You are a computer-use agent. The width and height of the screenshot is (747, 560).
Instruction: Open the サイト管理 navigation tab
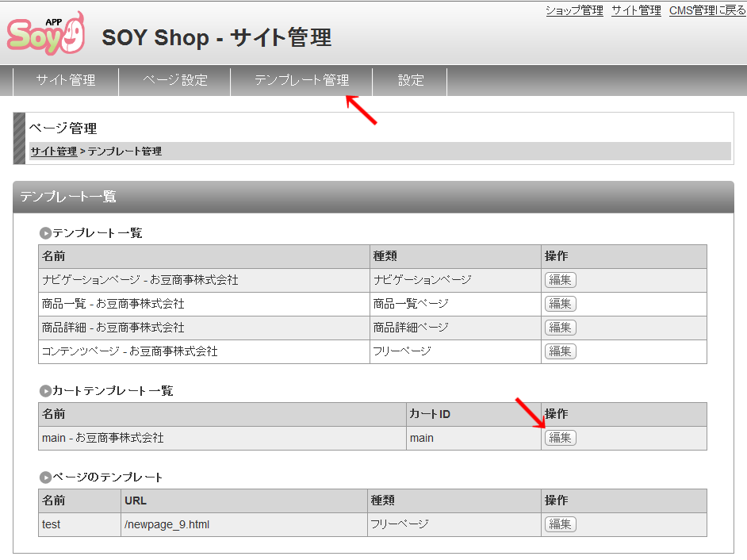66,80
